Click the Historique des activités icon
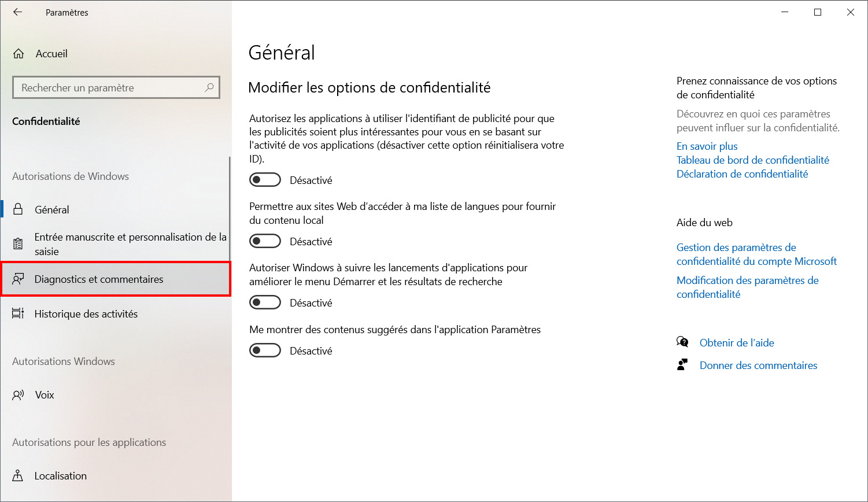The image size is (868, 502). pos(19,313)
